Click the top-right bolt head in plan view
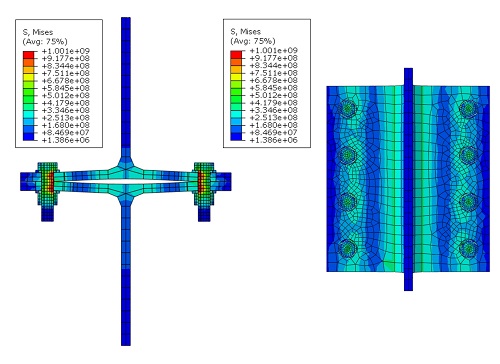This screenshot has height=364, width=500. (x=468, y=109)
